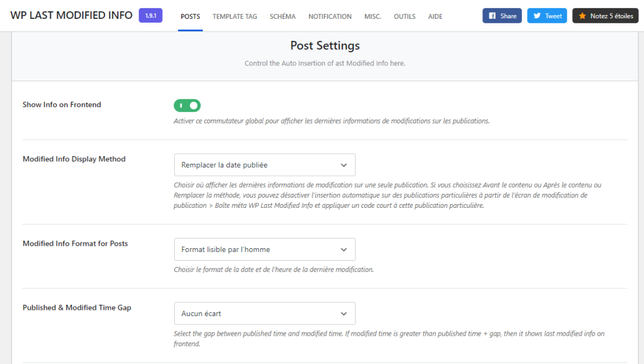Click the Facebook icon in Share button

(492, 16)
